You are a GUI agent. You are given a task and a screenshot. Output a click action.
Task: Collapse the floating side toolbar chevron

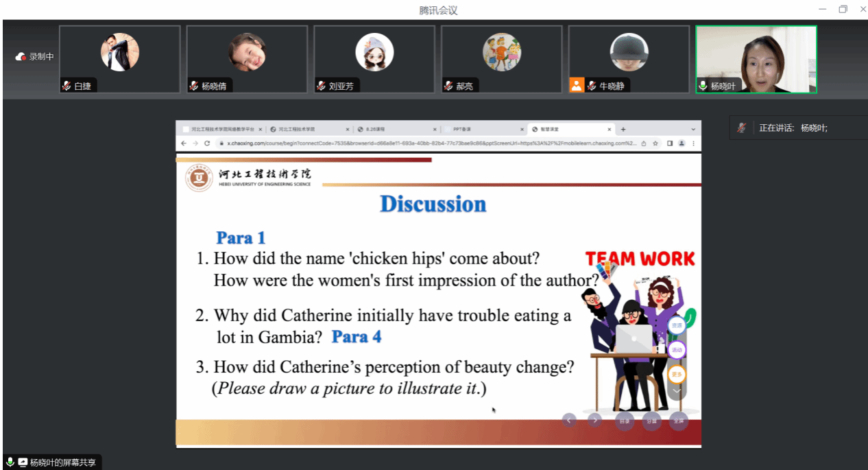(677, 391)
